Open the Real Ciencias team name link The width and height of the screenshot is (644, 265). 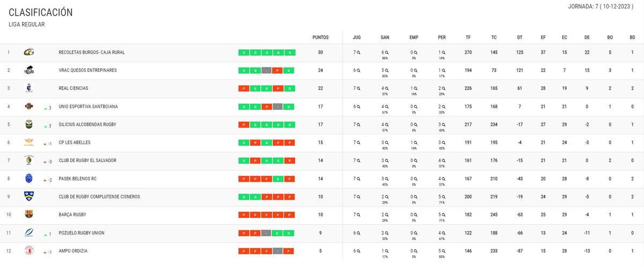(74, 89)
